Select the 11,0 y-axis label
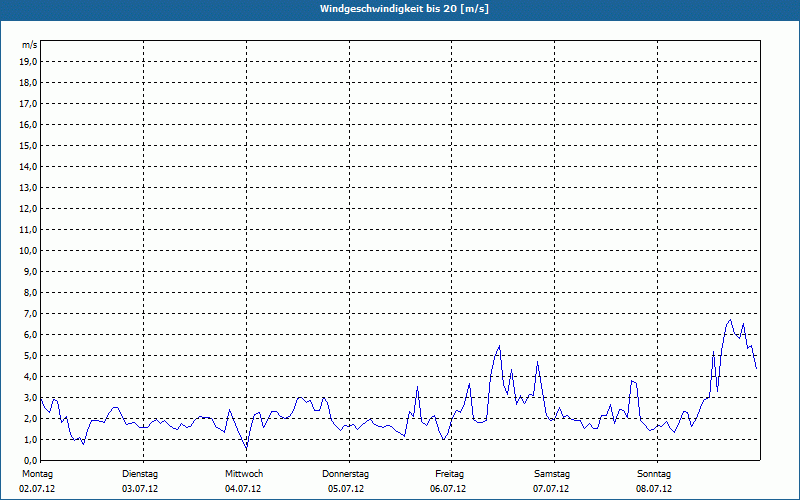 point(29,230)
